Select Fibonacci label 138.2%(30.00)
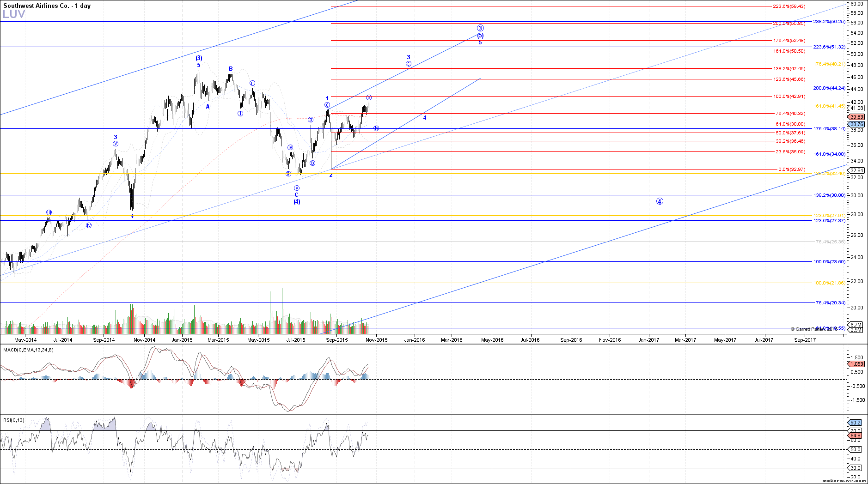The height and width of the screenshot is (484, 868). [x=829, y=195]
